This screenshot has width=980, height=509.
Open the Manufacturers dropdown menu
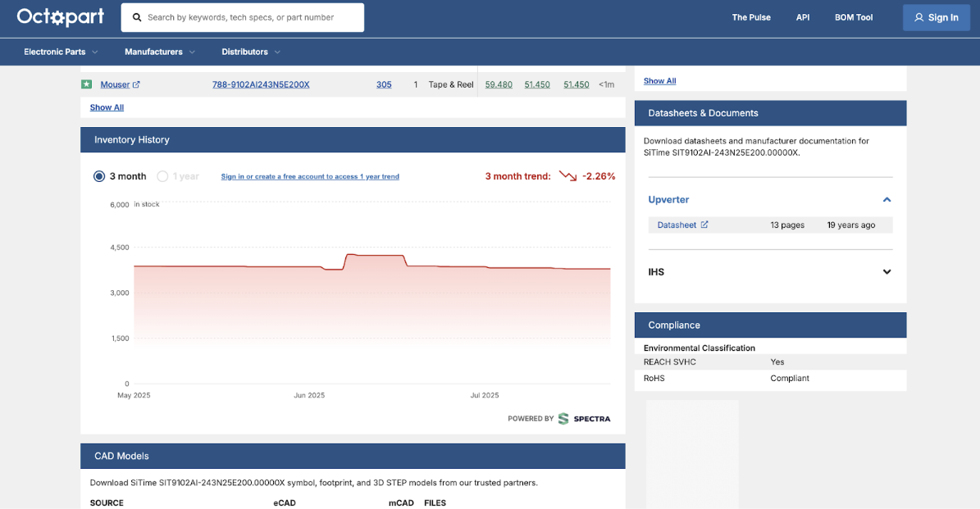click(160, 52)
